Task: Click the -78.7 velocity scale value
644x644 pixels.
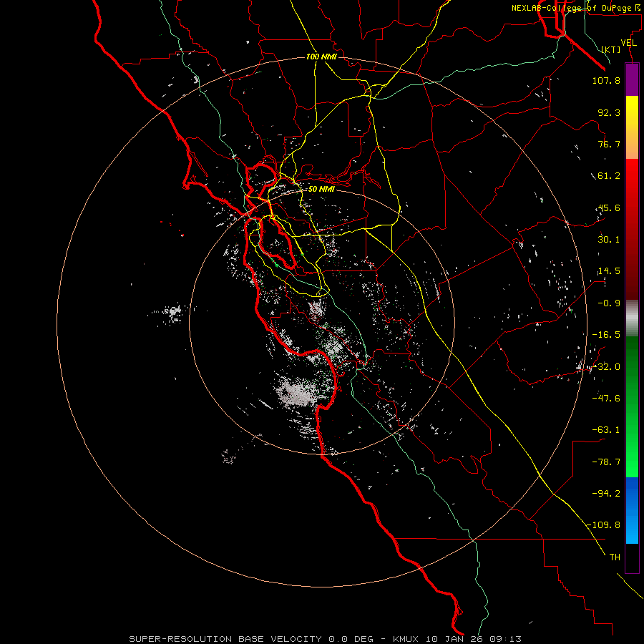Action: 606,462
